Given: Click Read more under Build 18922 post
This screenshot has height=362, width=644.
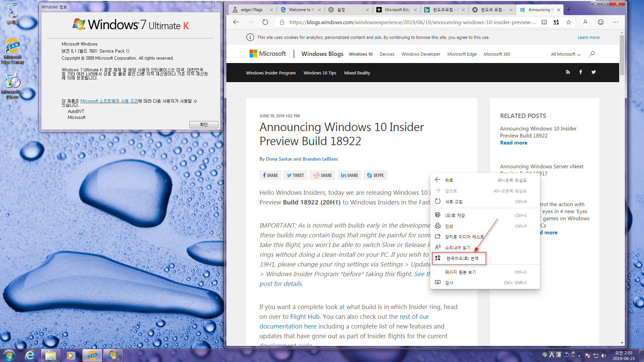Looking at the screenshot, I should (514, 142).
